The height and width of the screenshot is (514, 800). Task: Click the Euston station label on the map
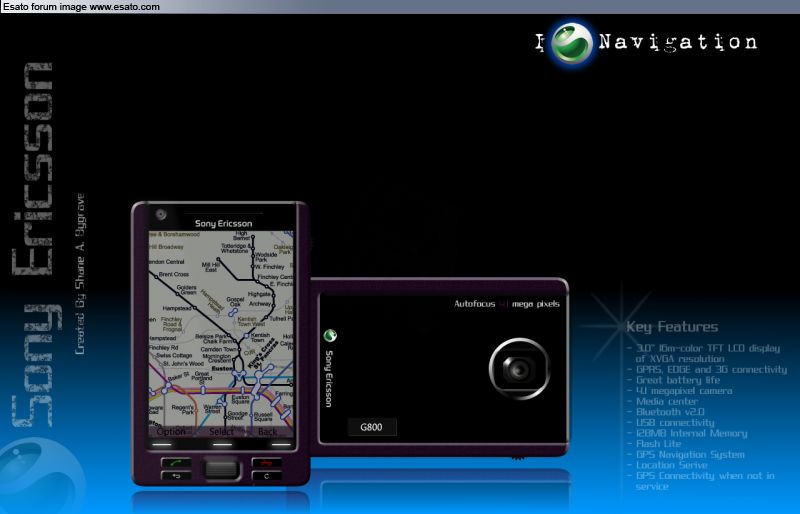(x=222, y=368)
